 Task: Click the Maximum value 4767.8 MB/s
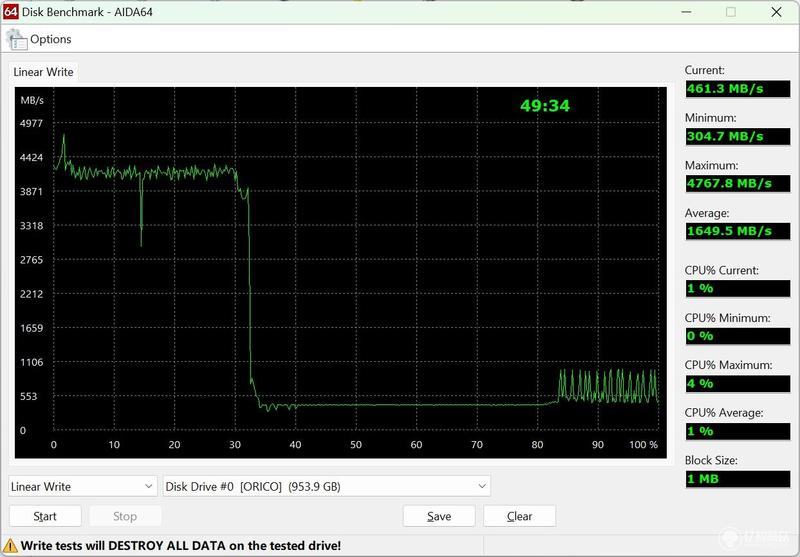pos(738,184)
